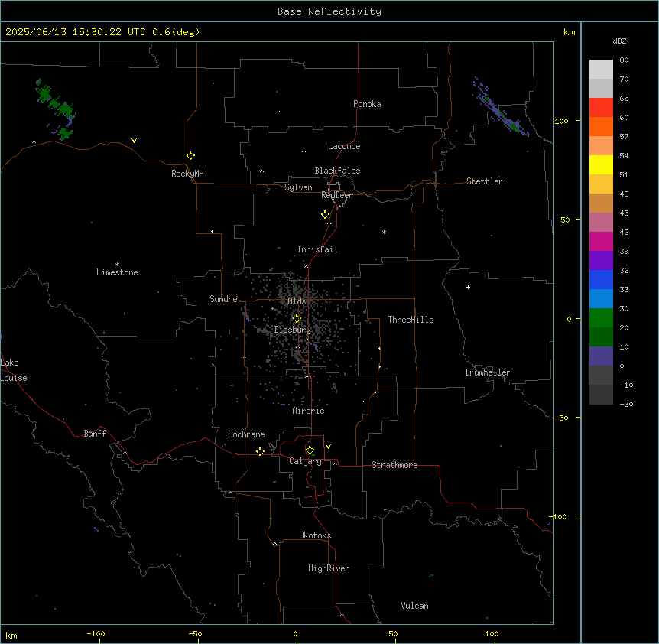This screenshot has height=644, width=659.
Task: Click the purple 39-36 dBZ legend swatch
Action: click(x=601, y=261)
